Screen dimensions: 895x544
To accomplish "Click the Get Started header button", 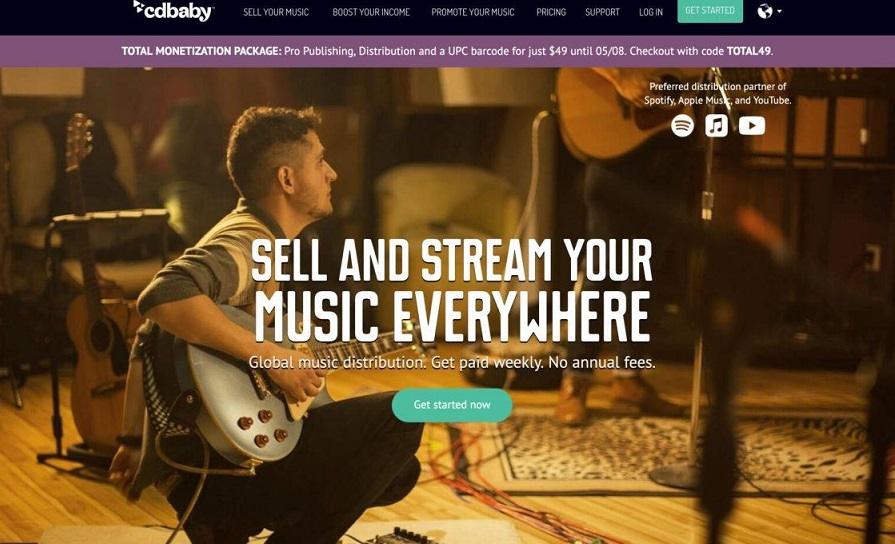I will 710,11.
